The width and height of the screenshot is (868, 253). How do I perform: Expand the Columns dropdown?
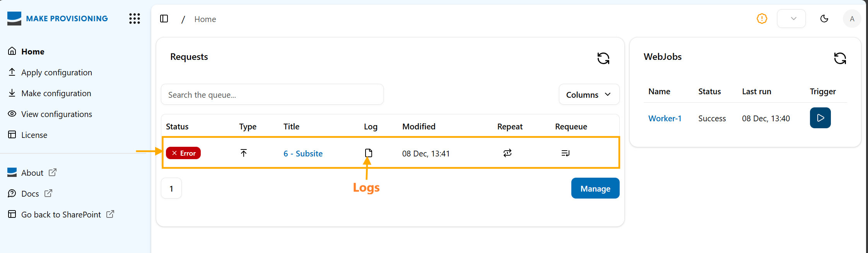click(589, 95)
